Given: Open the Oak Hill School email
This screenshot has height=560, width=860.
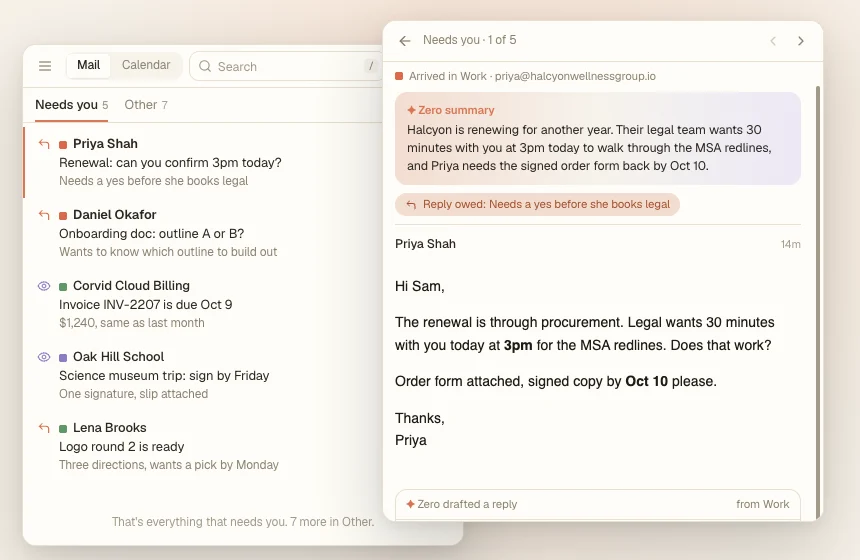Looking at the screenshot, I should point(203,375).
